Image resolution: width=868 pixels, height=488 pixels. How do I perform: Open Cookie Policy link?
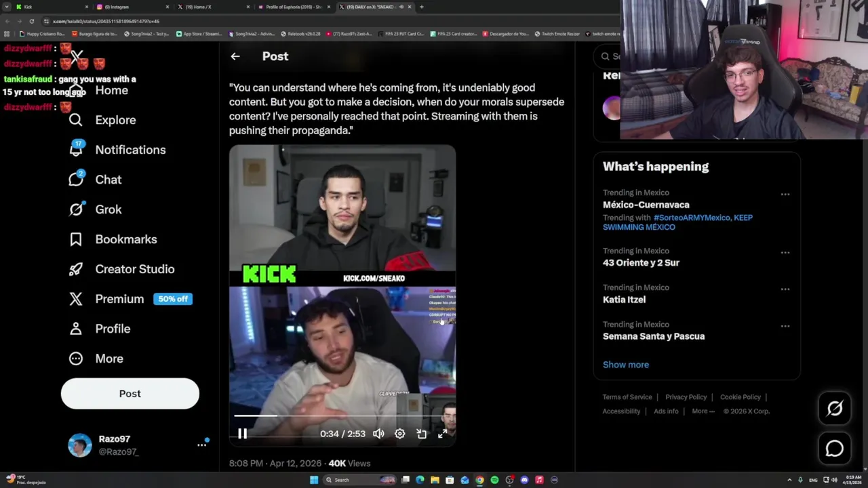[741, 397]
